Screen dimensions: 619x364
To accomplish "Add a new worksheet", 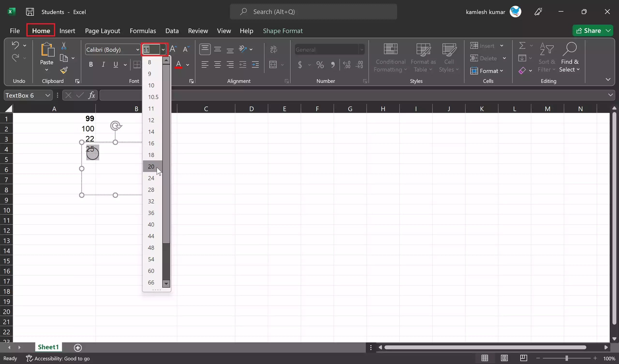I will coord(78,347).
